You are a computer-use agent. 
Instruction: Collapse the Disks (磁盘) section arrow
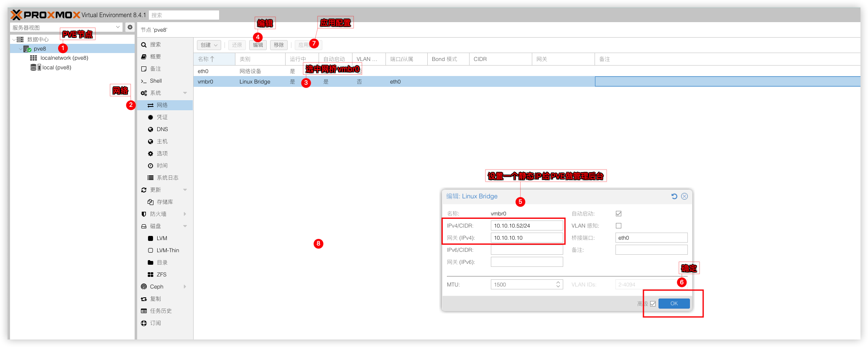(185, 226)
